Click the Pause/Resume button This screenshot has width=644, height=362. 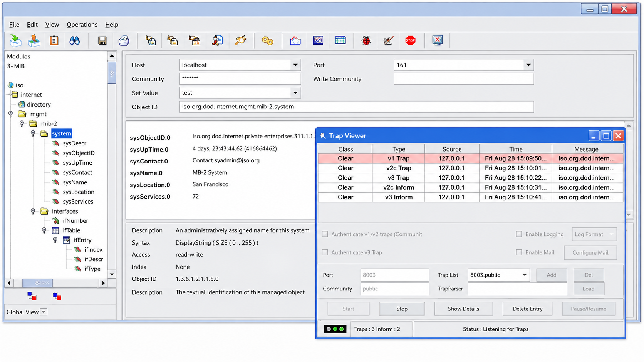tap(588, 309)
